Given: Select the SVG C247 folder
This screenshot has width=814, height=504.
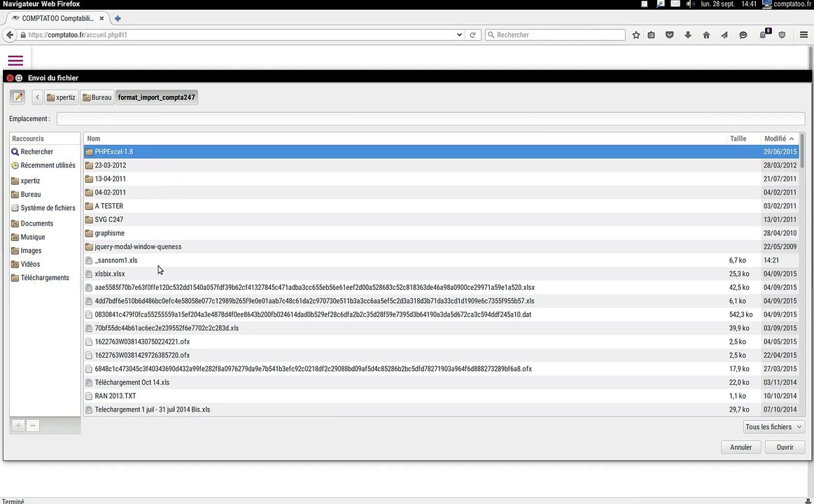Looking at the screenshot, I should (x=441, y=219).
